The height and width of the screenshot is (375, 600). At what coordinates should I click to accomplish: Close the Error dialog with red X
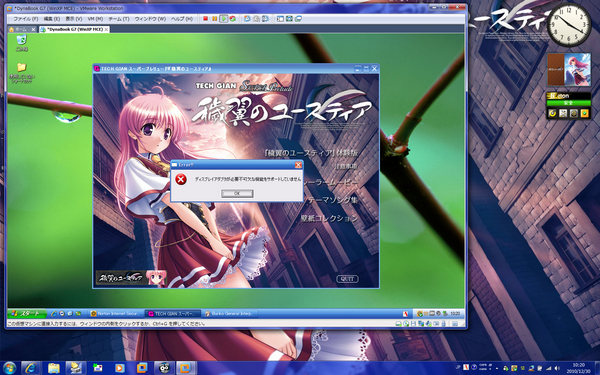(298, 165)
